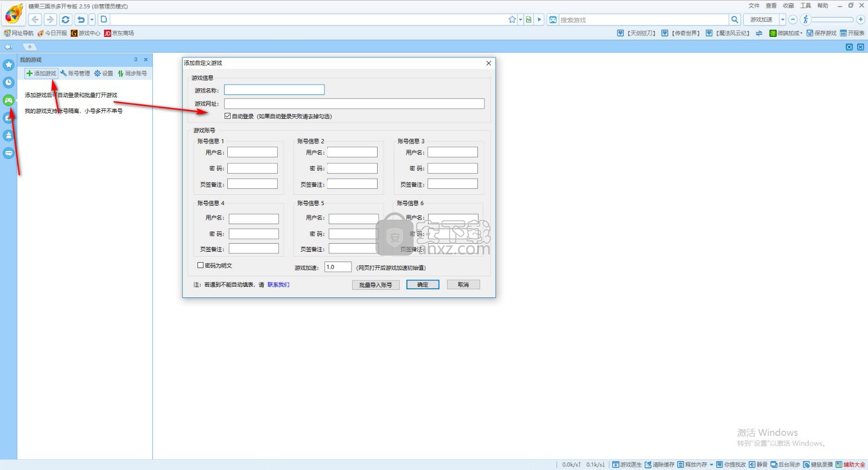Toggle the 密码为明文 checkbox
868x470 pixels.
point(200,265)
